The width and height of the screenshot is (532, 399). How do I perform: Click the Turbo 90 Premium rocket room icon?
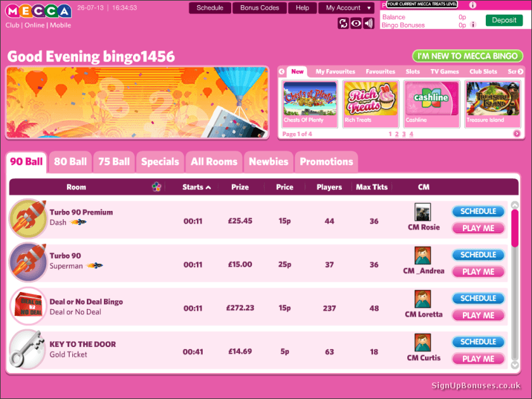tap(28, 218)
